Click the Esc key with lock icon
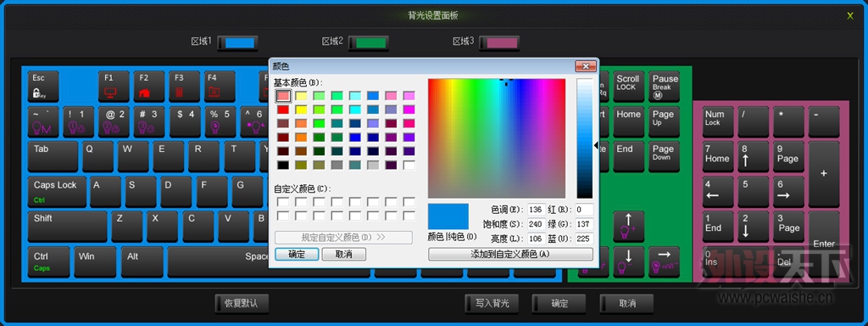The width and height of the screenshot is (868, 326). click(43, 87)
